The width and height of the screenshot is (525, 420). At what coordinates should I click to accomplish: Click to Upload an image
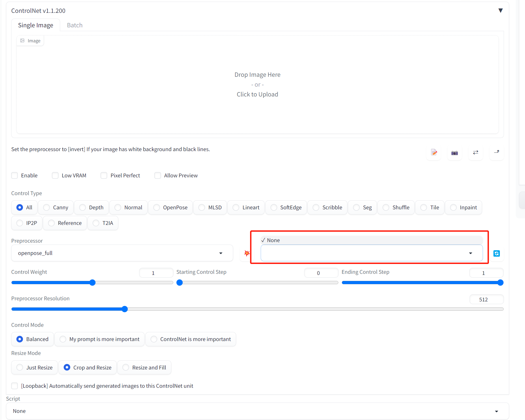(x=257, y=94)
